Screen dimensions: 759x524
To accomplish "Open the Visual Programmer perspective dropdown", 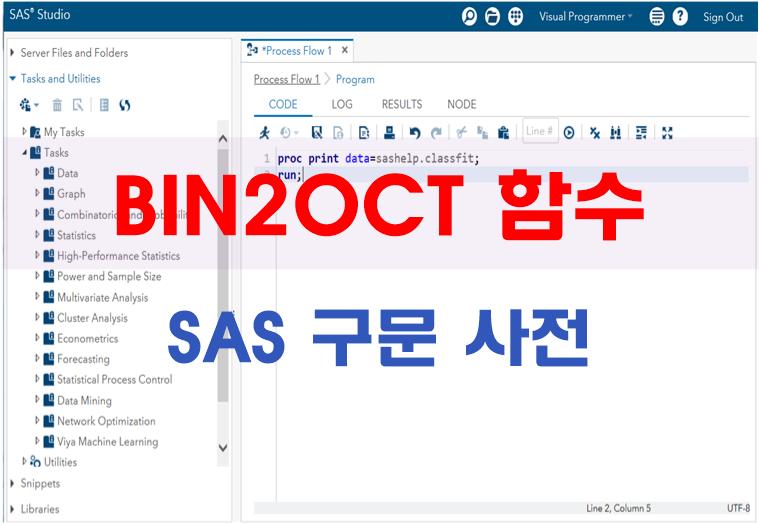I will (586, 17).
